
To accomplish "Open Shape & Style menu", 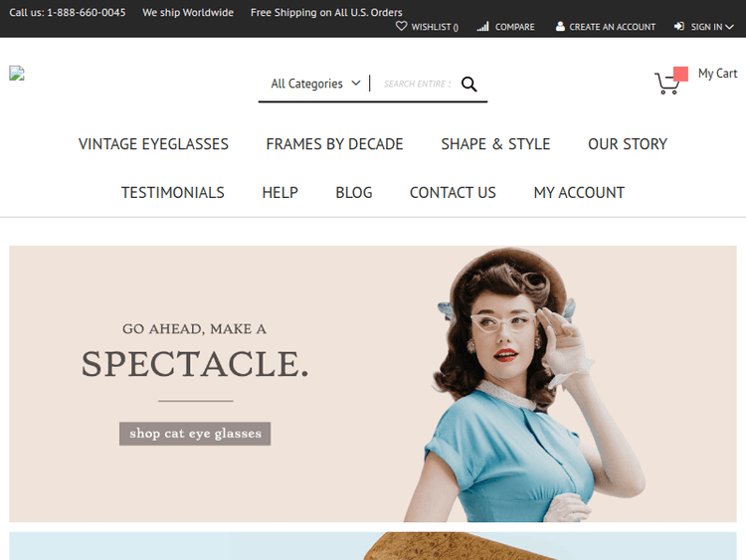I will (495, 144).
